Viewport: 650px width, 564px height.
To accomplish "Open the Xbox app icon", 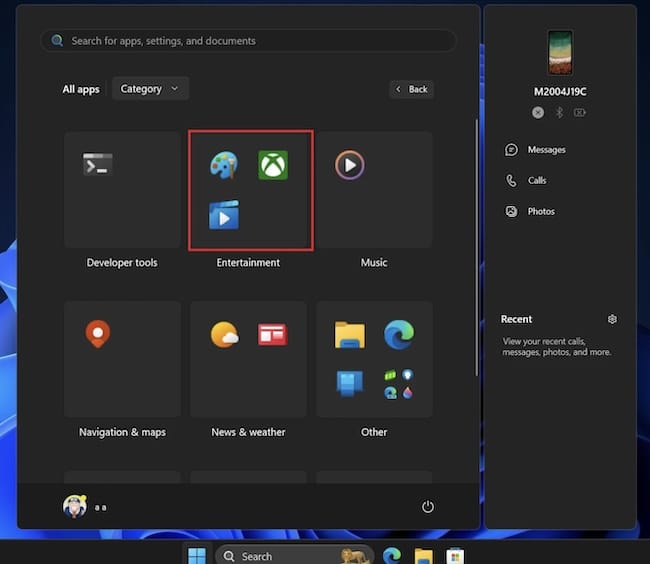I will tap(273, 165).
